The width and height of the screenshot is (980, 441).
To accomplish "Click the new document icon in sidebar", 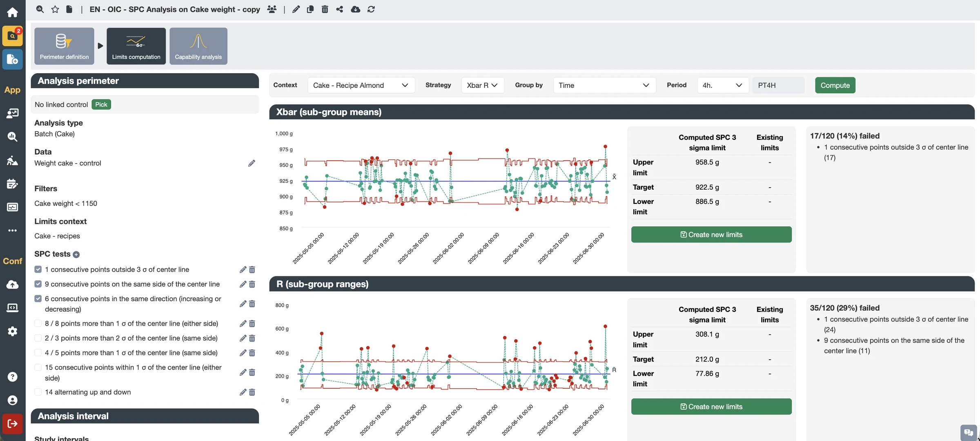I will (x=12, y=60).
